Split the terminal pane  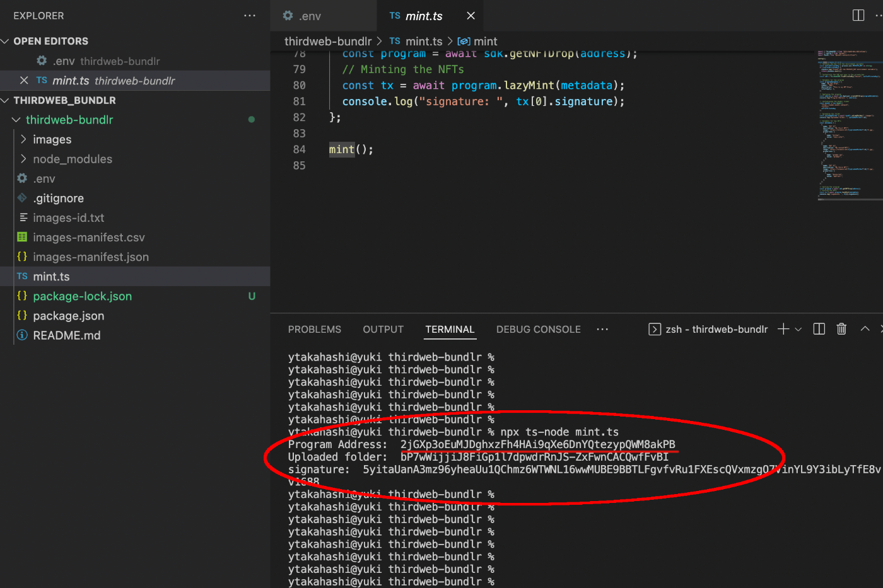(x=819, y=329)
